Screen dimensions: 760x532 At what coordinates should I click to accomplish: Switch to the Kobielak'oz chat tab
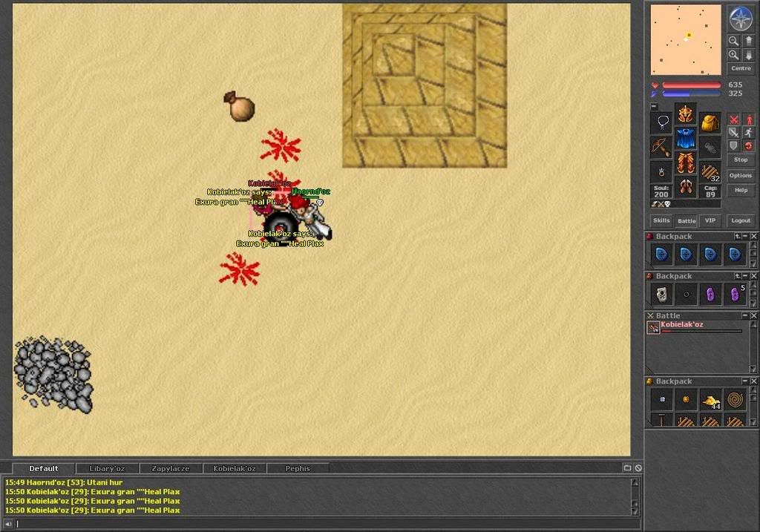click(234, 468)
